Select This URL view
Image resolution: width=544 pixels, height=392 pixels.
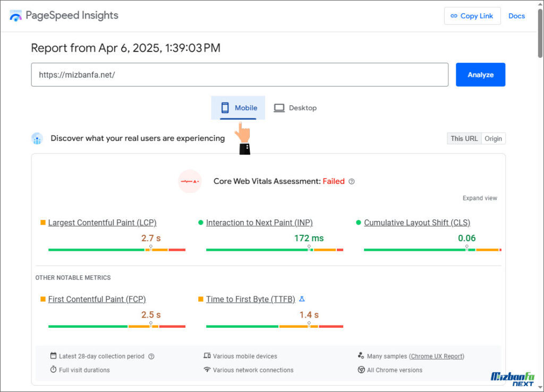[x=464, y=139]
